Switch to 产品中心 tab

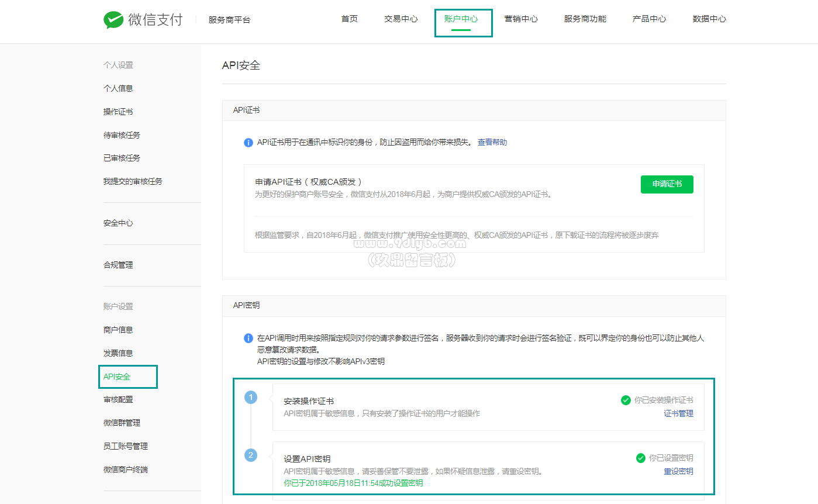click(x=649, y=19)
